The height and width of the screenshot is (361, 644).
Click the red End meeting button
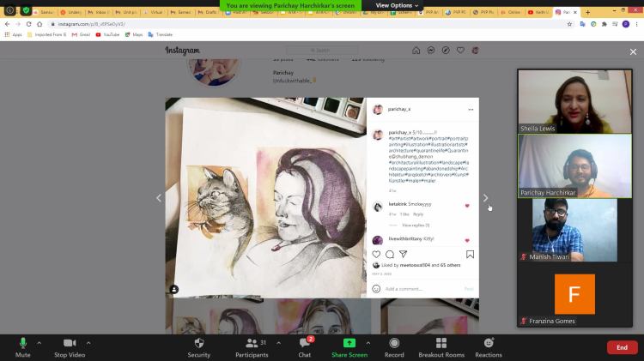(622, 347)
